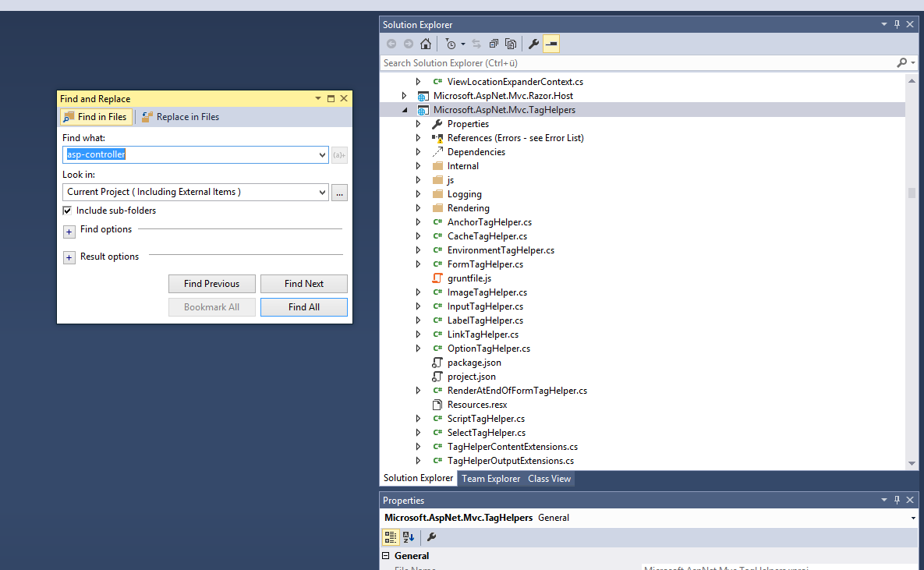Expand the Result options section

[x=69, y=257]
